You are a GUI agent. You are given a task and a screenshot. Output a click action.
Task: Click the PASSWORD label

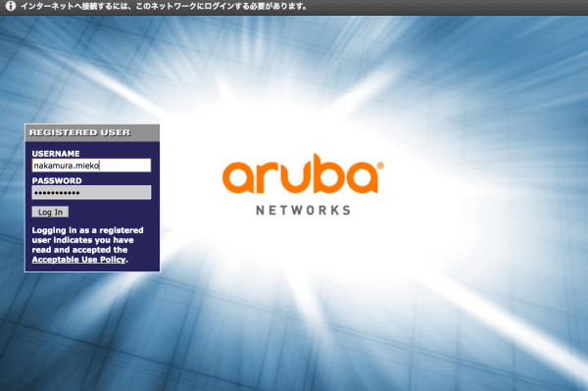(x=57, y=180)
